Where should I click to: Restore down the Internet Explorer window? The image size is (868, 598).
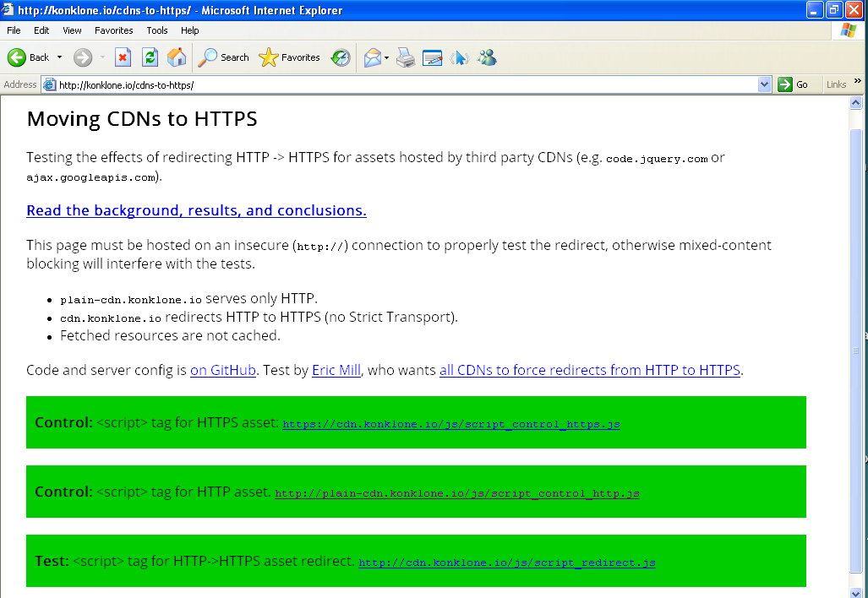[x=834, y=10]
